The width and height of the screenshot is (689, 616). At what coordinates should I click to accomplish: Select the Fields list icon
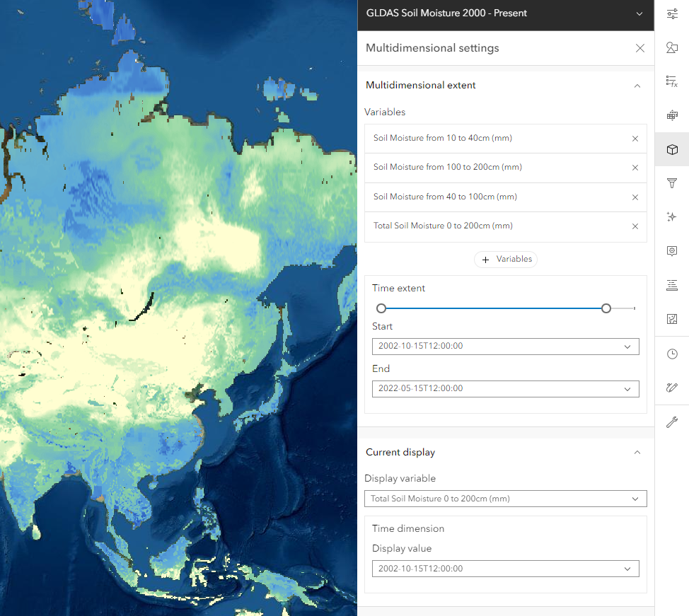click(x=672, y=285)
